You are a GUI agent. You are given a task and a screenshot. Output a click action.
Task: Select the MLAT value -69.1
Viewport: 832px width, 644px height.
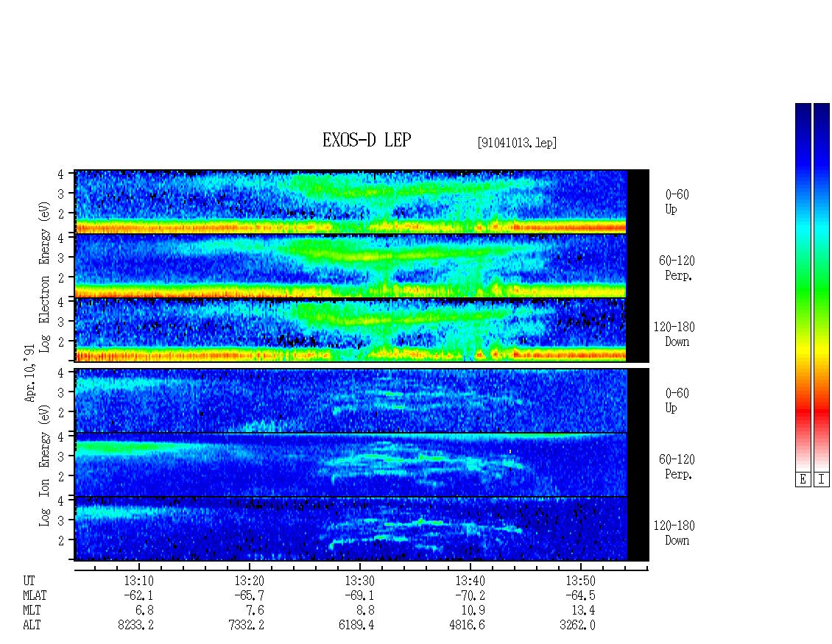coord(359,595)
